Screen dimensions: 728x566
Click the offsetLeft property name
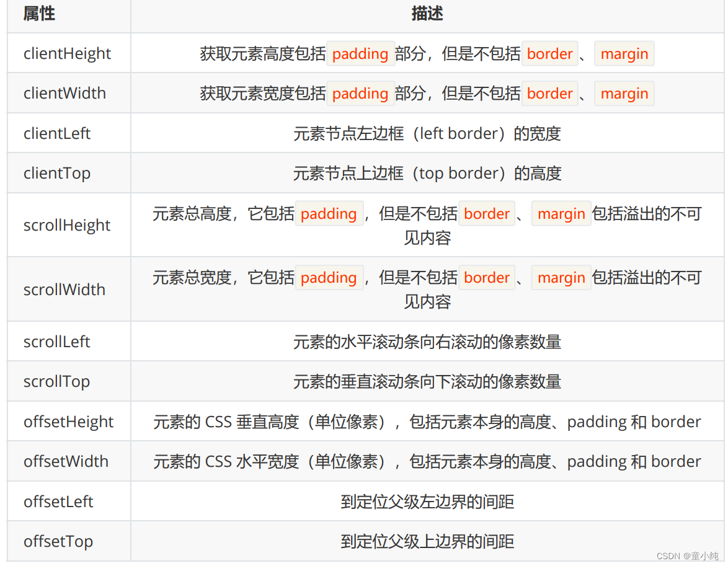point(58,502)
